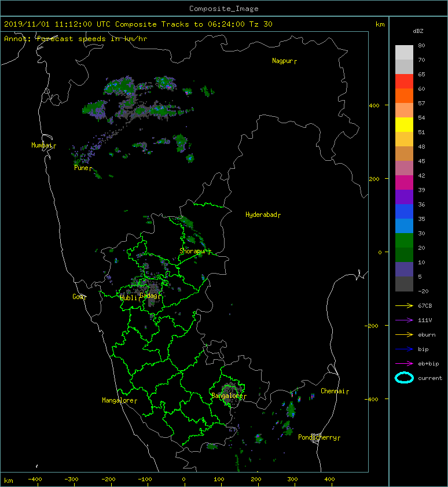Click the eb+bip legend label
This screenshot has height=487, width=448.
click(x=428, y=364)
